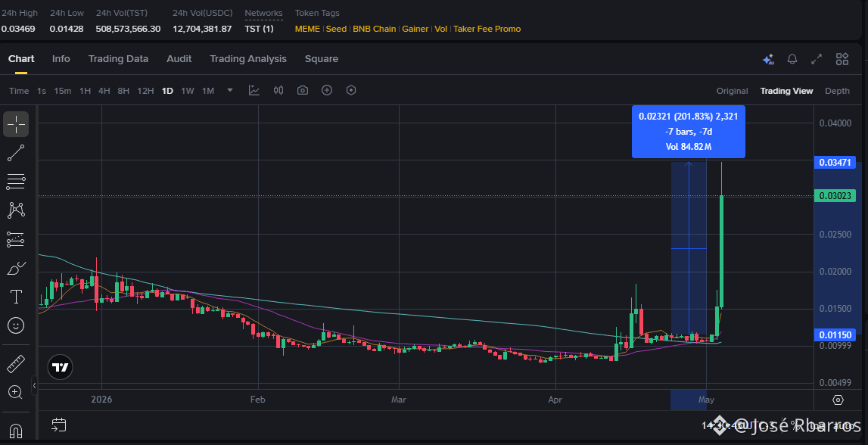Click the add compare plus icon
868x445 pixels.
point(327,90)
